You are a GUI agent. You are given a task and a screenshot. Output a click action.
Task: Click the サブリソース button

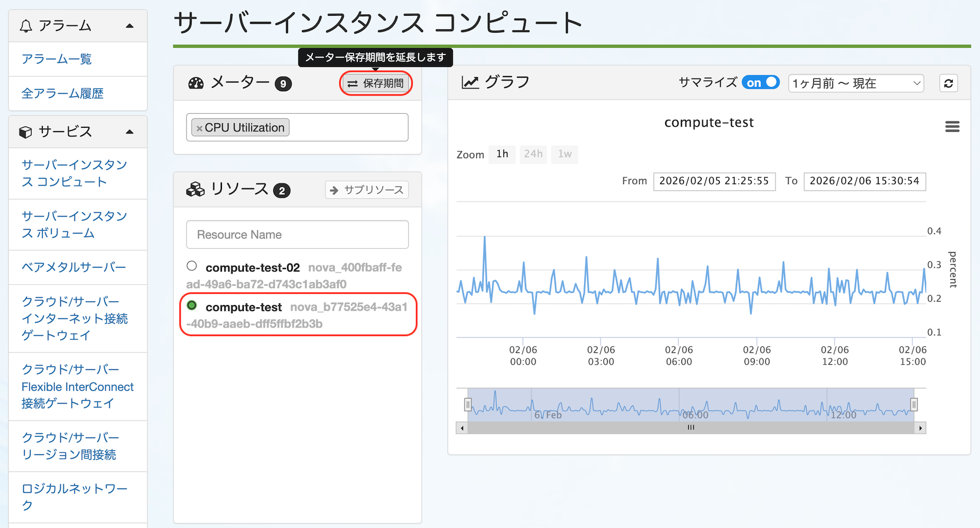(367, 190)
